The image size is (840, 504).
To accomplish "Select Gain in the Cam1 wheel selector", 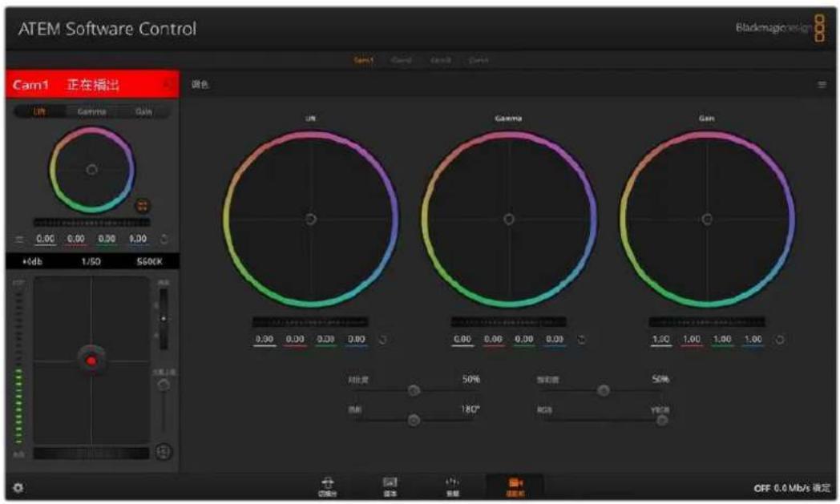I will pos(143,111).
